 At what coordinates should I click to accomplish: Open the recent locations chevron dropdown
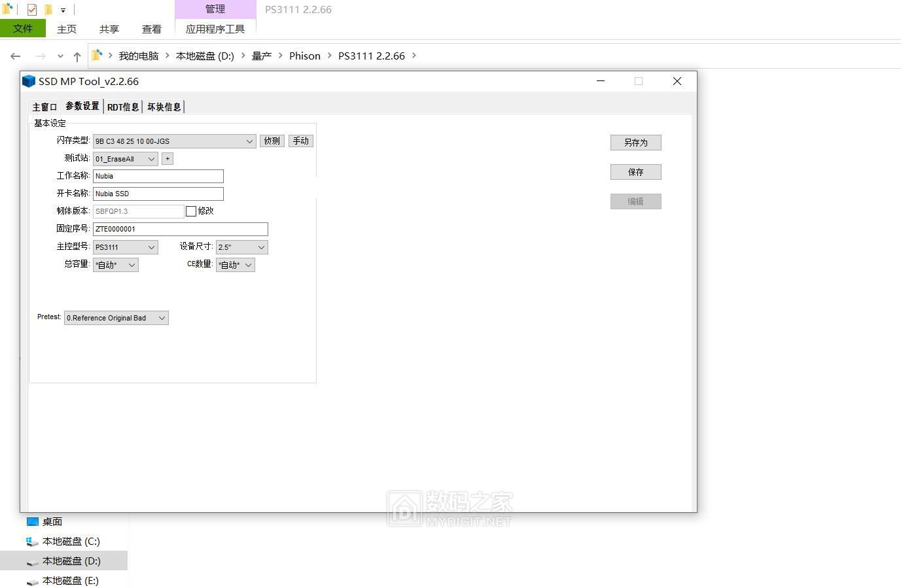click(x=60, y=56)
